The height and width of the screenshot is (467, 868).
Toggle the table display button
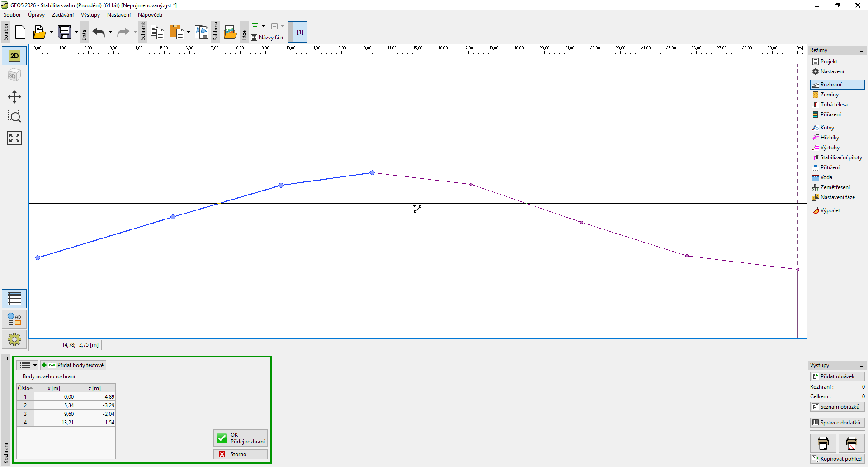14,299
